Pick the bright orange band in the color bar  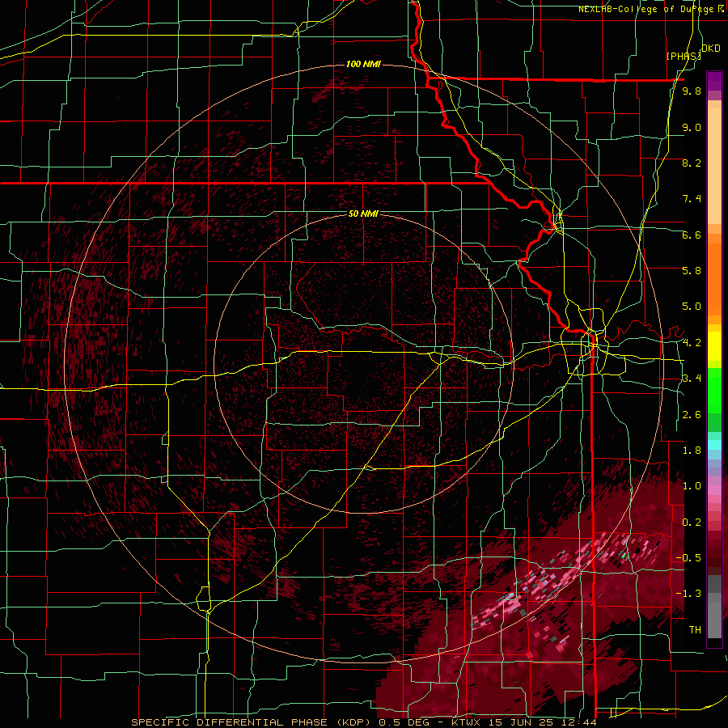click(714, 280)
